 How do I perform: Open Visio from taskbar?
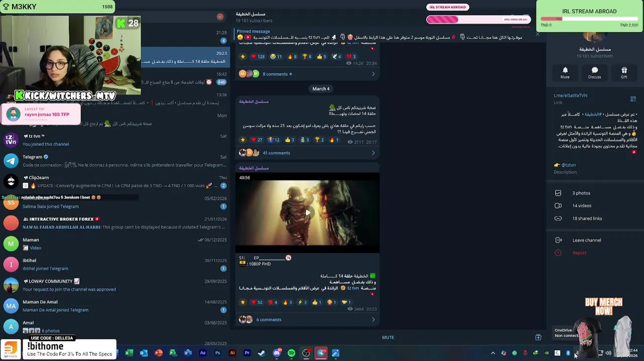pos(188,353)
